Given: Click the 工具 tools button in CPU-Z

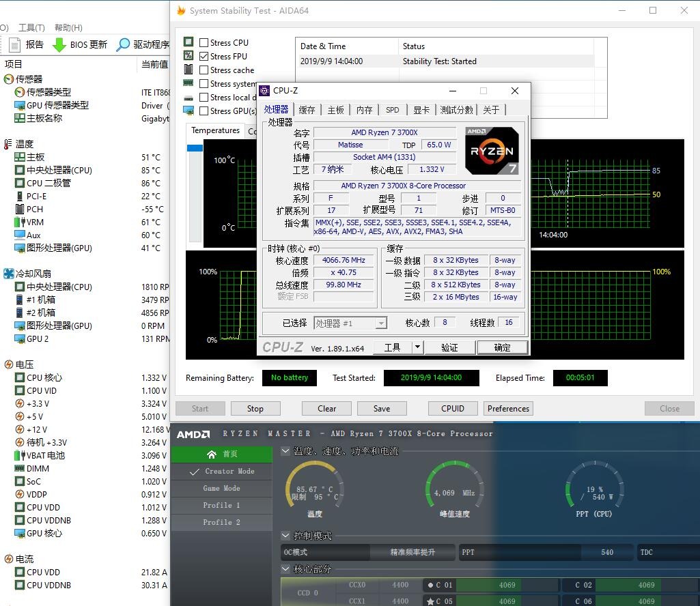Looking at the screenshot, I should pos(393,347).
